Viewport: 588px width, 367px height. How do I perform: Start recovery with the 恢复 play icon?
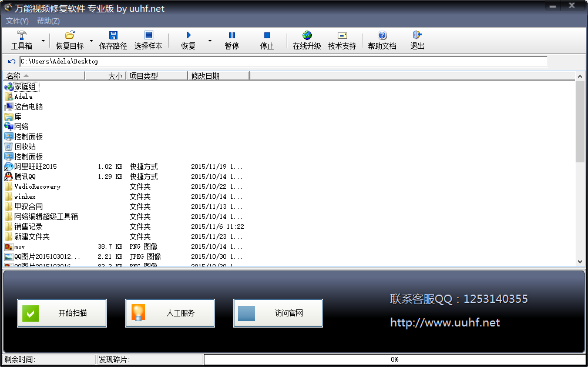tap(189, 36)
